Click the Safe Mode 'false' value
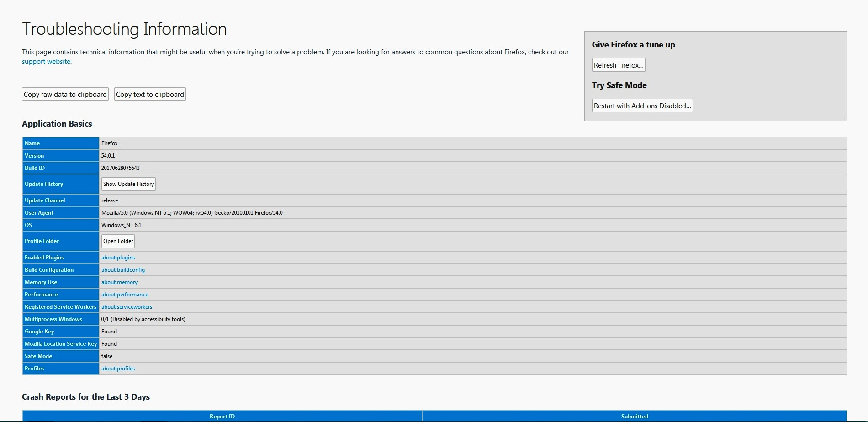This screenshot has height=422, width=868. tap(107, 356)
